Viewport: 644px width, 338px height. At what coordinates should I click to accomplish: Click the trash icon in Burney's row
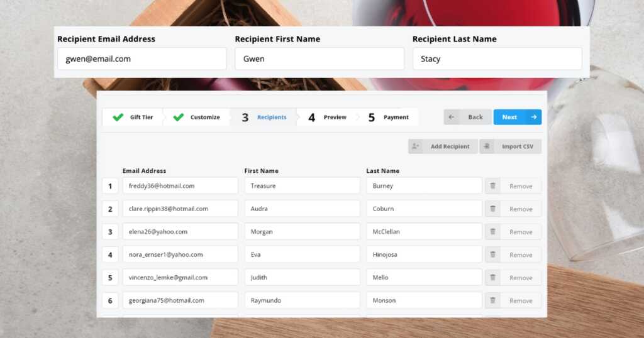pyautogui.click(x=493, y=186)
